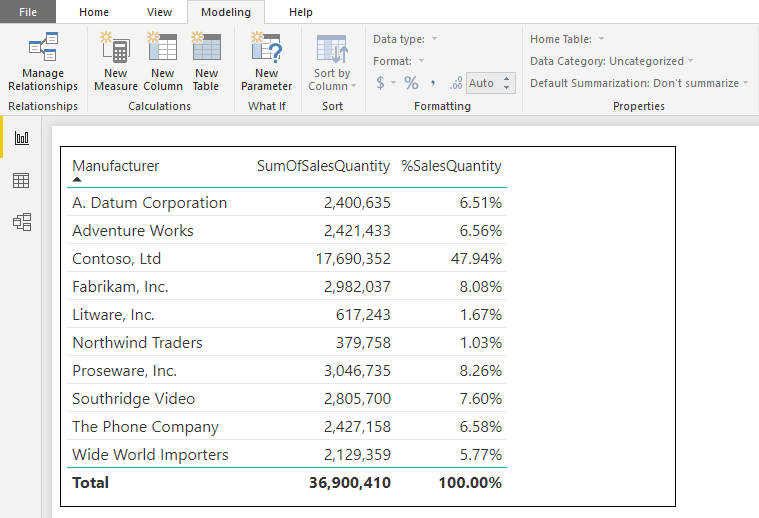Viewport: 759px width, 518px height.
Task: Toggle thousands separator comma icon
Action: (433, 84)
